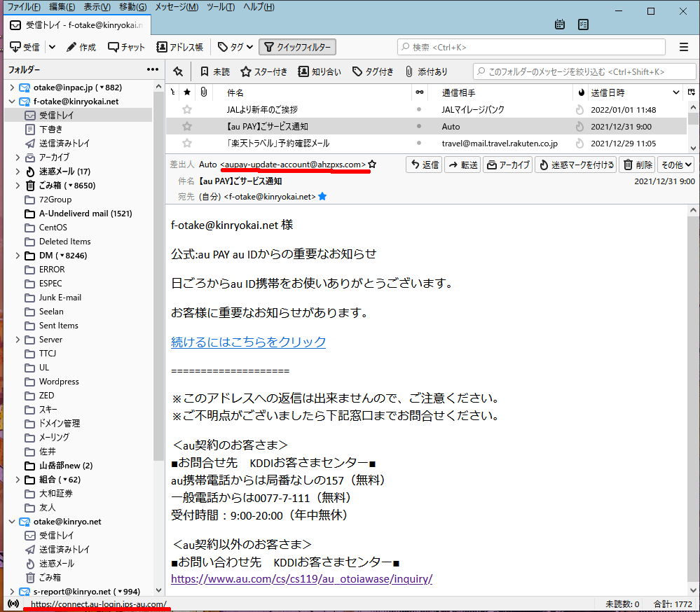Click the 転送 forward button

462,165
